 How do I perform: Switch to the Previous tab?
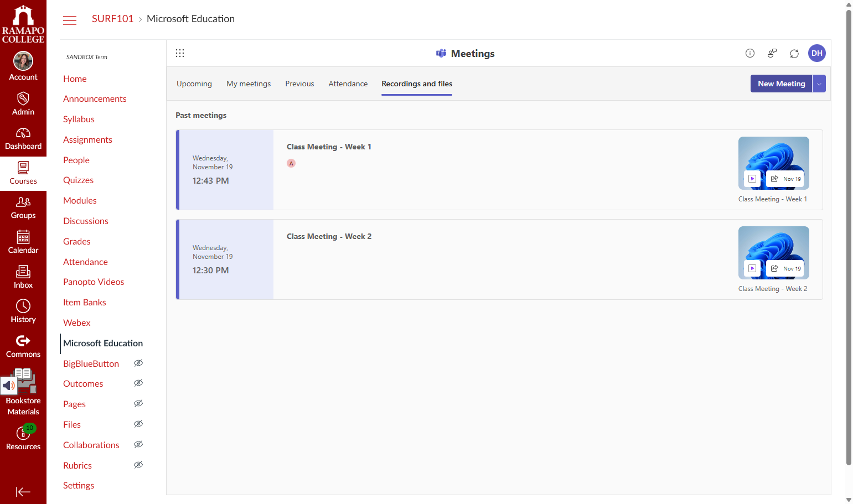[299, 84]
